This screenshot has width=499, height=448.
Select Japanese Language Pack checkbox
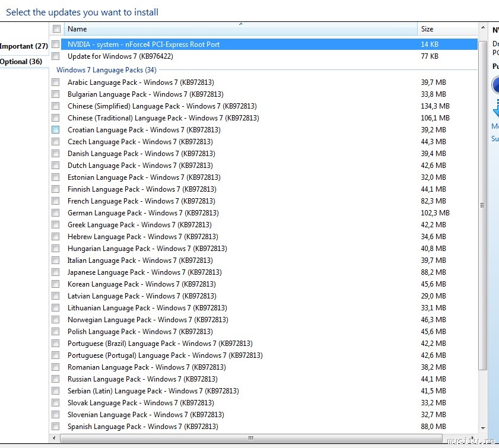click(56, 272)
